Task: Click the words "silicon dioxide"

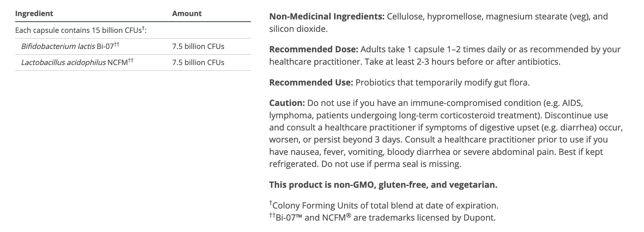Action: click(298, 29)
